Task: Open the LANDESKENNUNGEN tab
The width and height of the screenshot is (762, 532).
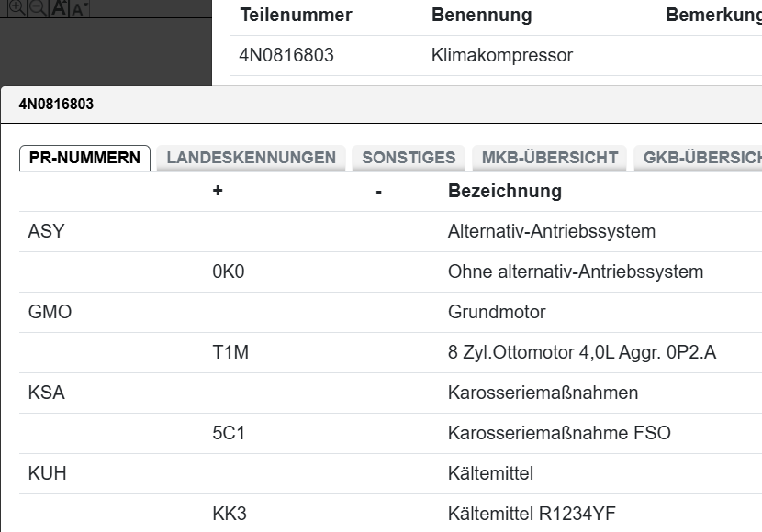Action: coord(251,158)
